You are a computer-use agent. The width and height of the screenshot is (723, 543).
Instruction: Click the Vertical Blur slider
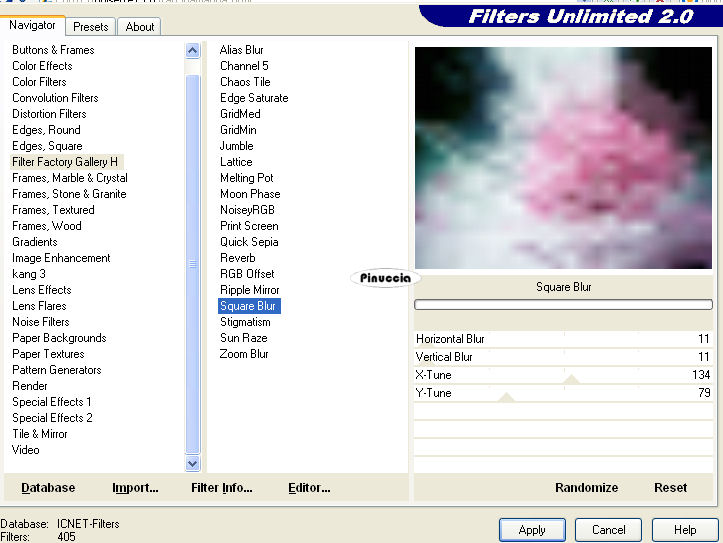pyautogui.click(x=563, y=357)
